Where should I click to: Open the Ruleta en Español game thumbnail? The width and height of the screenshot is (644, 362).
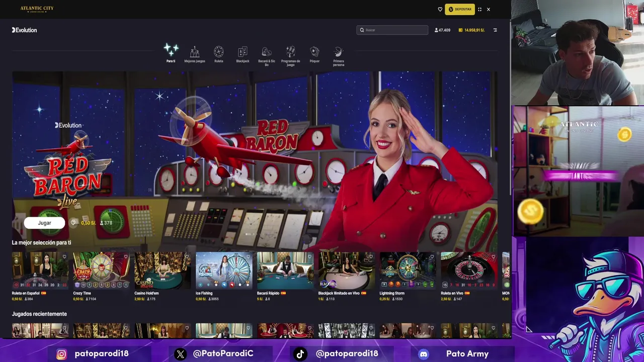click(40, 270)
